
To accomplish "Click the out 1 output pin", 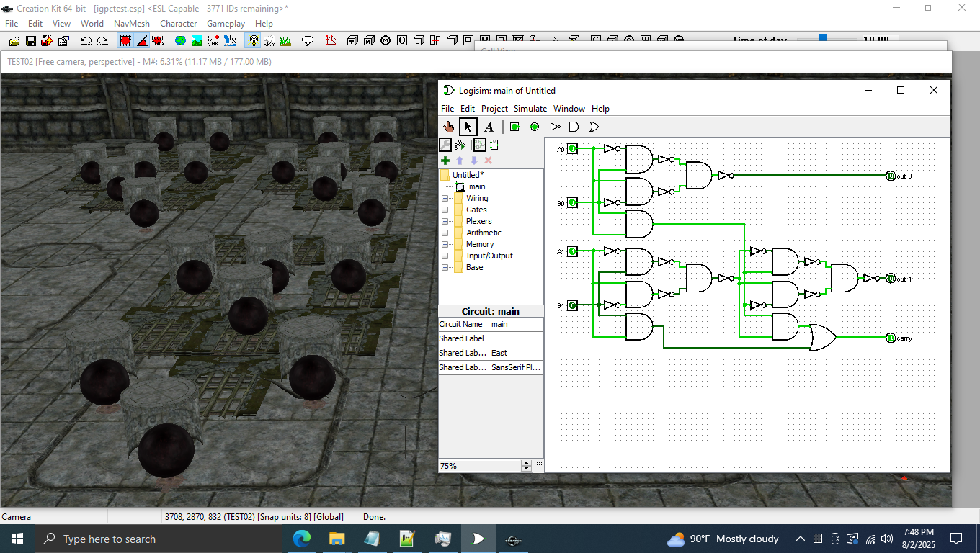I will pos(891,279).
